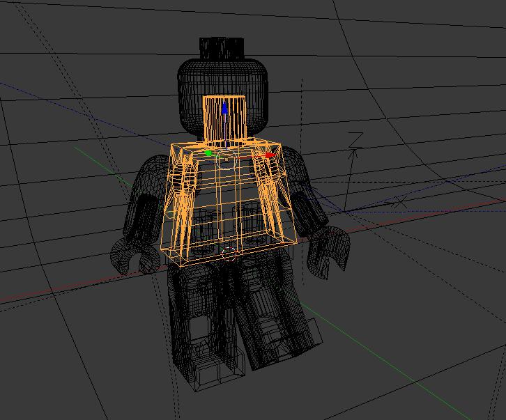
Task: Grab the blue Z-axis manipulator arrow
Action: click(x=224, y=108)
